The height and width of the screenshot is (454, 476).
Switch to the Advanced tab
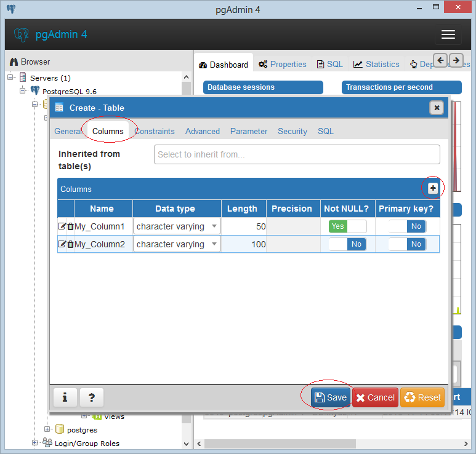[x=203, y=131]
